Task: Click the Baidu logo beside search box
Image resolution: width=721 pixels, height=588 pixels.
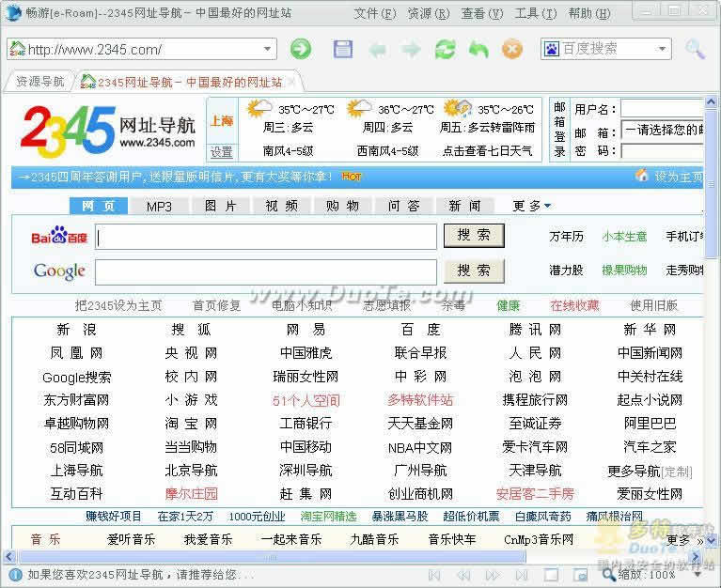Action: (x=59, y=235)
